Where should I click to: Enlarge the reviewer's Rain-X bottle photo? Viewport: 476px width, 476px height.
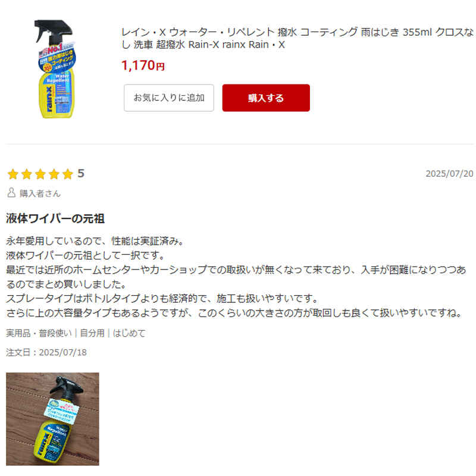[52, 419]
